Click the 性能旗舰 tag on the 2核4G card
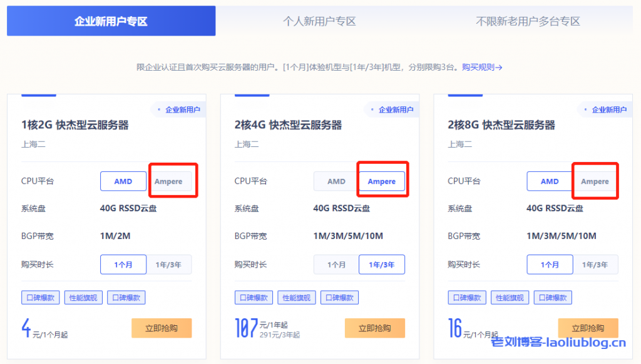Viewport: 641px width, 364px height. [x=296, y=297]
